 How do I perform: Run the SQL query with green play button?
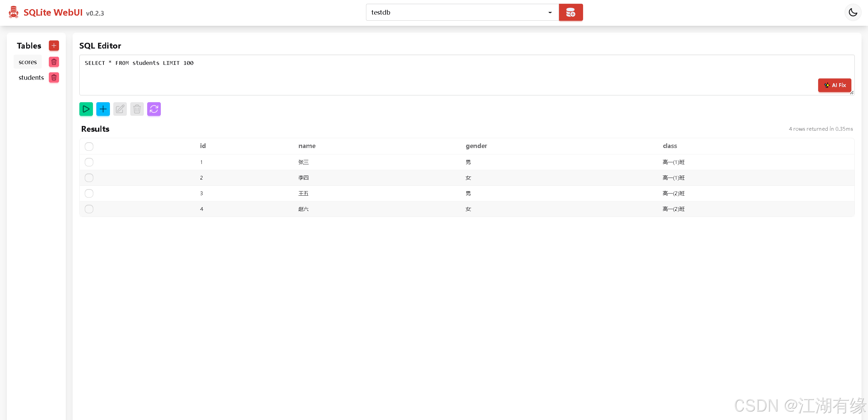[x=86, y=109]
